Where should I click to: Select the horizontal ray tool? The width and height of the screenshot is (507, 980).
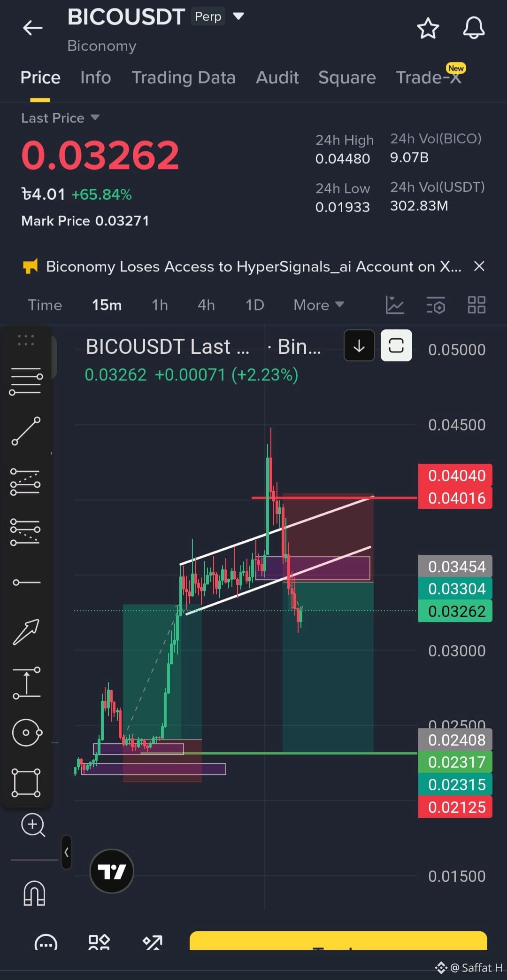(x=26, y=583)
